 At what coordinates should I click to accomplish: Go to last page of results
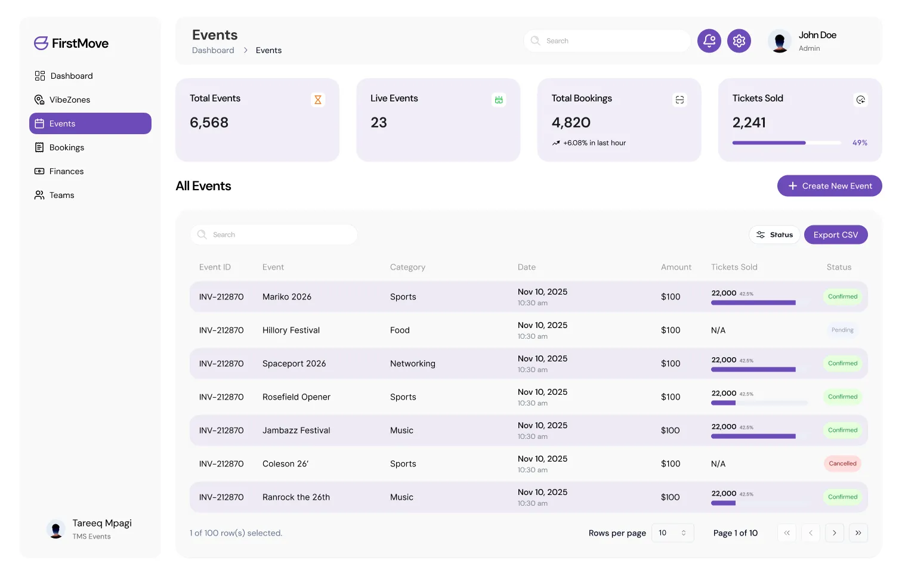[858, 533]
